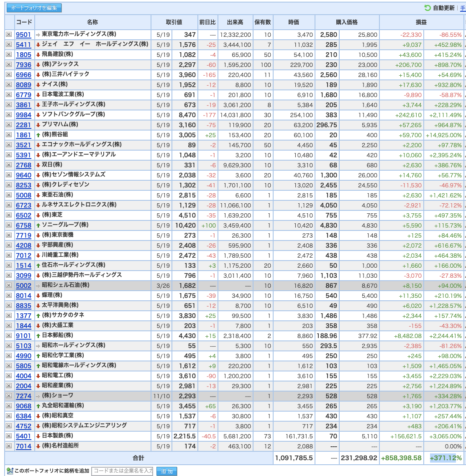
Task: Click the X icon beside code 6502 東芝
Action: pos(9,215)
